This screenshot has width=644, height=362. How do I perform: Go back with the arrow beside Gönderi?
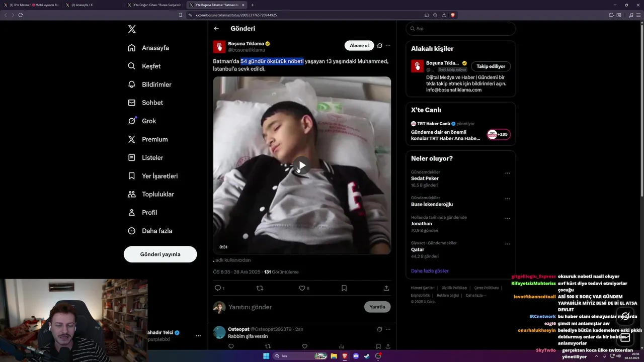tap(216, 29)
